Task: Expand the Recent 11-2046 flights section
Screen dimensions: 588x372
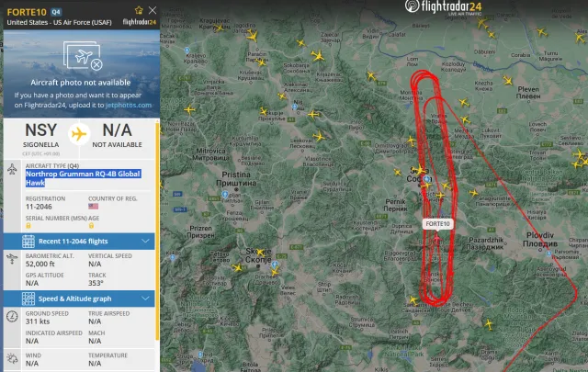Action: 79,242
